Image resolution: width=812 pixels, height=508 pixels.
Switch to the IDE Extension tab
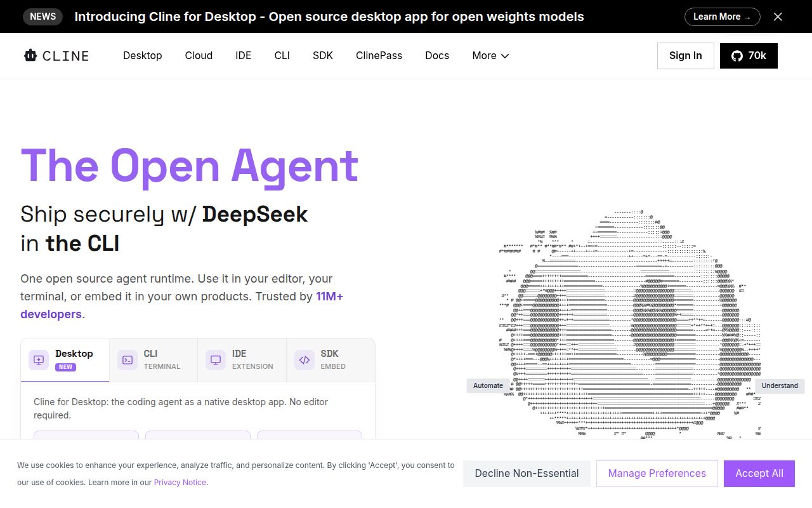242,360
